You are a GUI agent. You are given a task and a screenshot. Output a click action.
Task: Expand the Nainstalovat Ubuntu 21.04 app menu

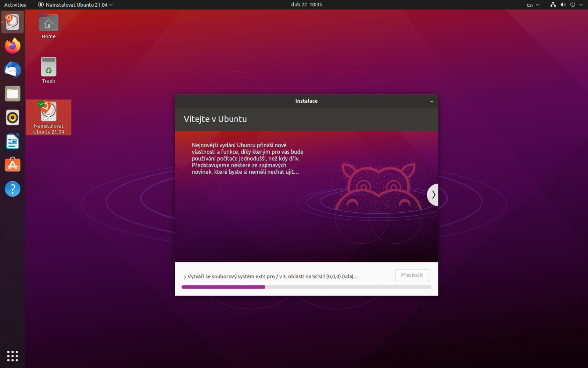point(75,5)
